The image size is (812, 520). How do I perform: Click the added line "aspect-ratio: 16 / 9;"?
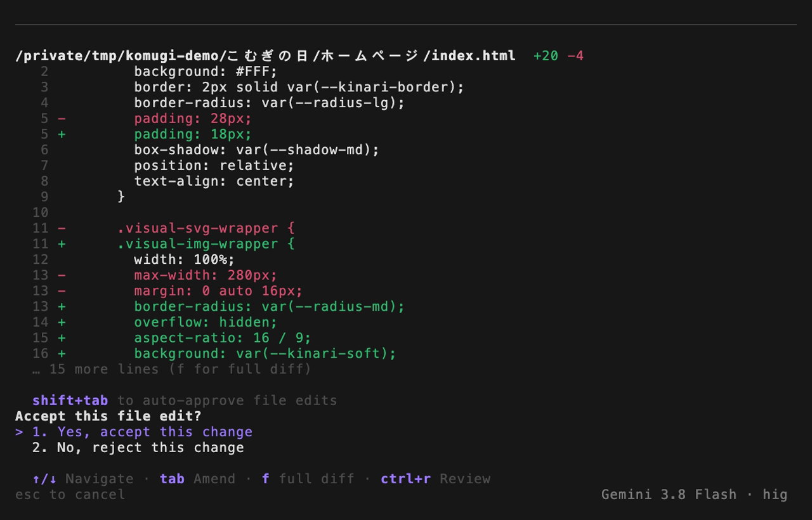point(223,338)
